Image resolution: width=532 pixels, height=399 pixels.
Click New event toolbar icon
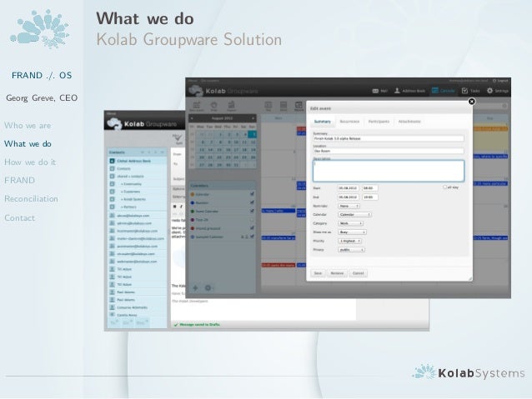[x=197, y=106]
